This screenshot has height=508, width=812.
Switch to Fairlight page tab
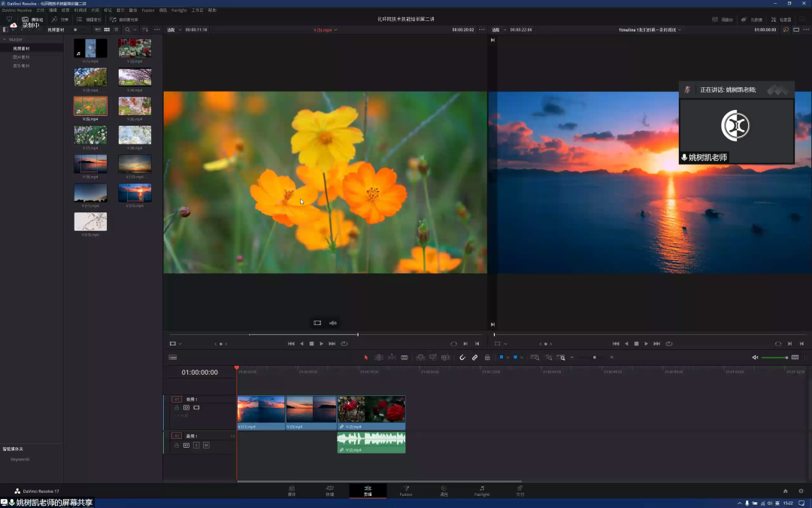pyautogui.click(x=482, y=491)
